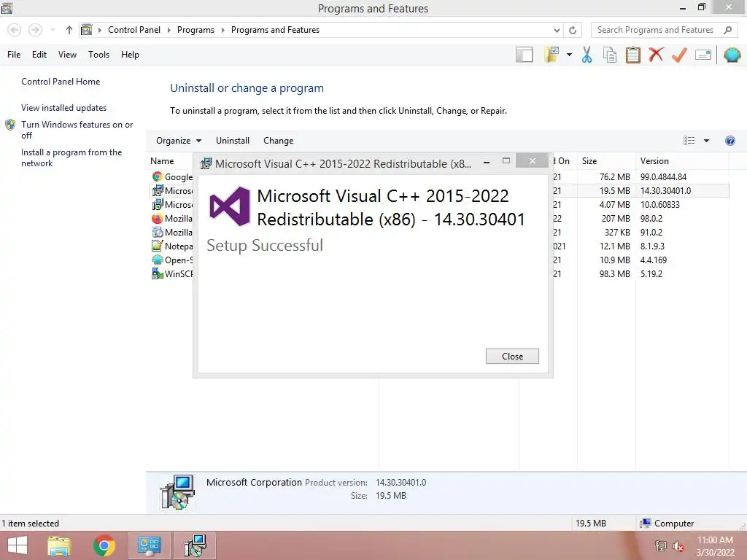Click Control Panel in the breadcrumb
Viewport: 747px width, 560px height.
pos(134,30)
